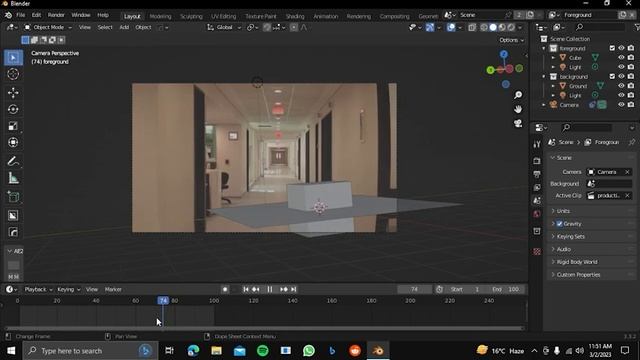Switch to the Modeling workspace tab

pyautogui.click(x=160, y=16)
